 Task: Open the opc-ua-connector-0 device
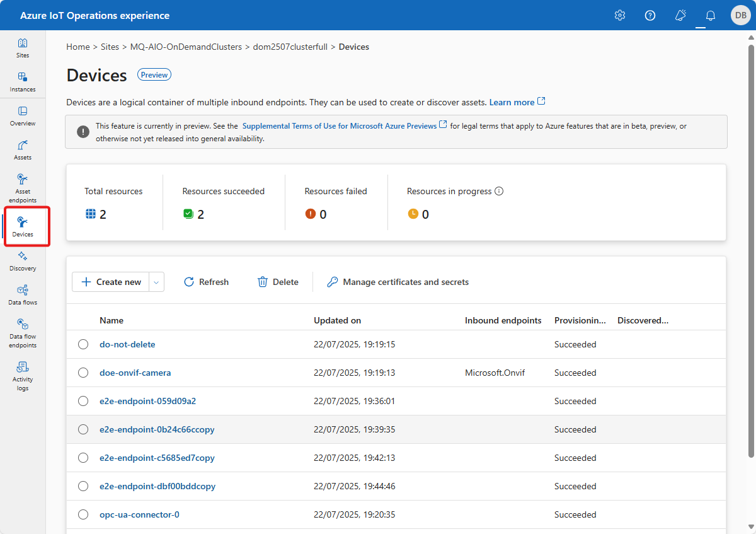139,514
